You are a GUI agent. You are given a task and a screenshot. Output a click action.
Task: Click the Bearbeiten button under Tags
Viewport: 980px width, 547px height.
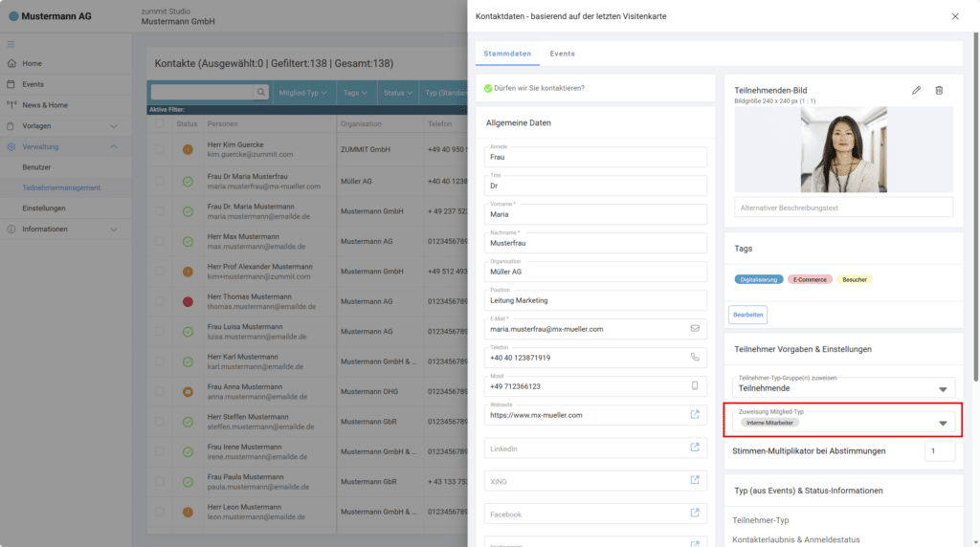click(747, 314)
